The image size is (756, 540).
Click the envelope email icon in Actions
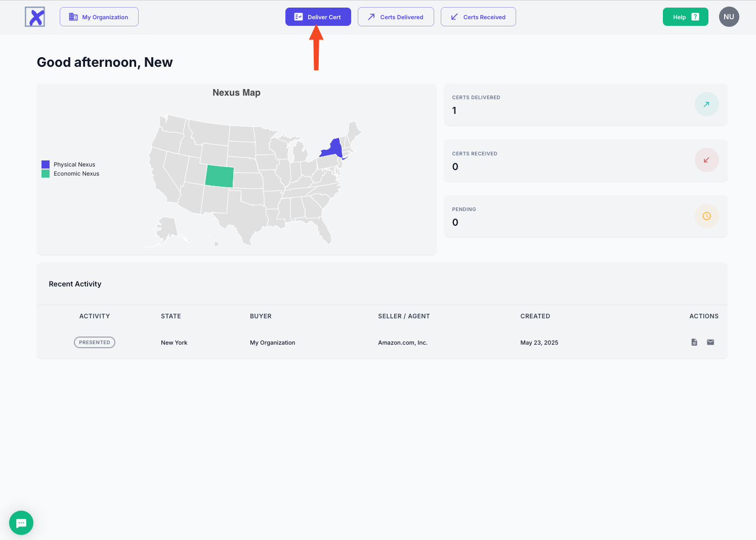pos(710,343)
